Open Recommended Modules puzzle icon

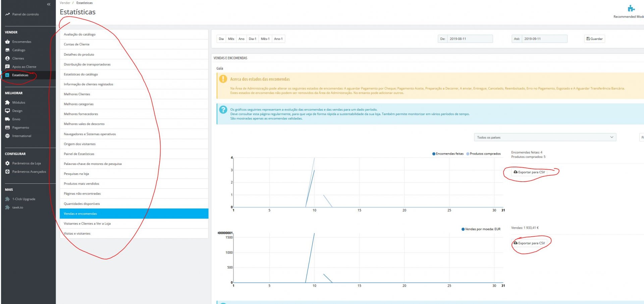[x=631, y=9]
